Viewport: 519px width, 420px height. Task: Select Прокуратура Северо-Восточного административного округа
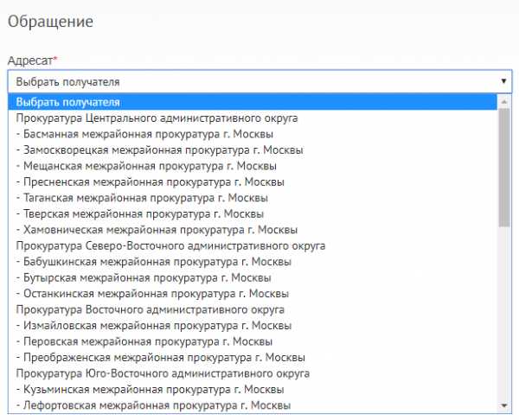pyautogui.click(x=253, y=245)
